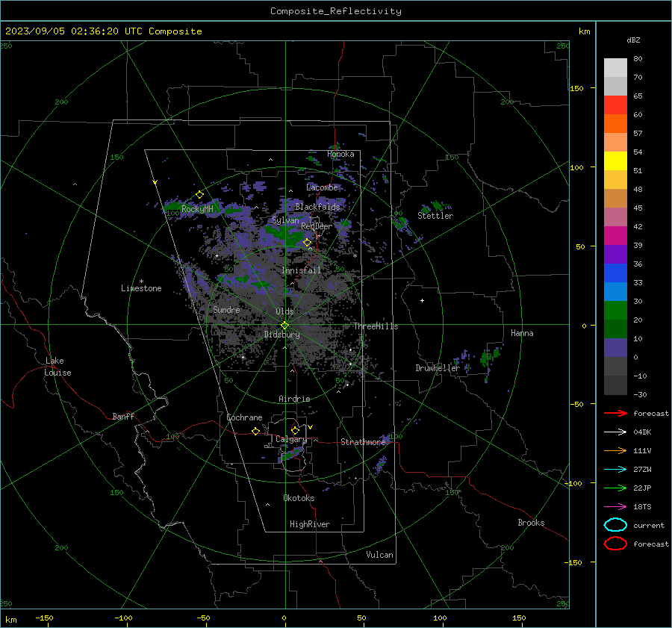Click the dBZ legend heading

(x=633, y=40)
